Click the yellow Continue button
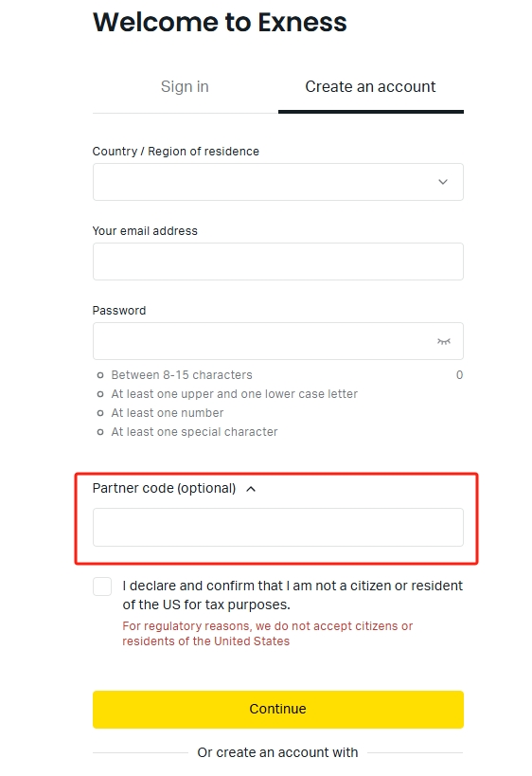Image resolution: width=532 pixels, height=776 pixels. click(x=278, y=709)
